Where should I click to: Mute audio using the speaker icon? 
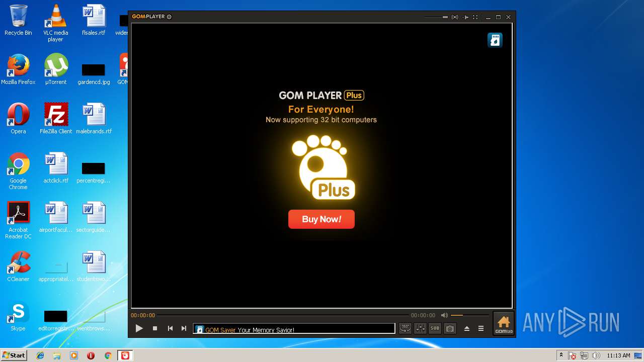[x=444, y=315]
